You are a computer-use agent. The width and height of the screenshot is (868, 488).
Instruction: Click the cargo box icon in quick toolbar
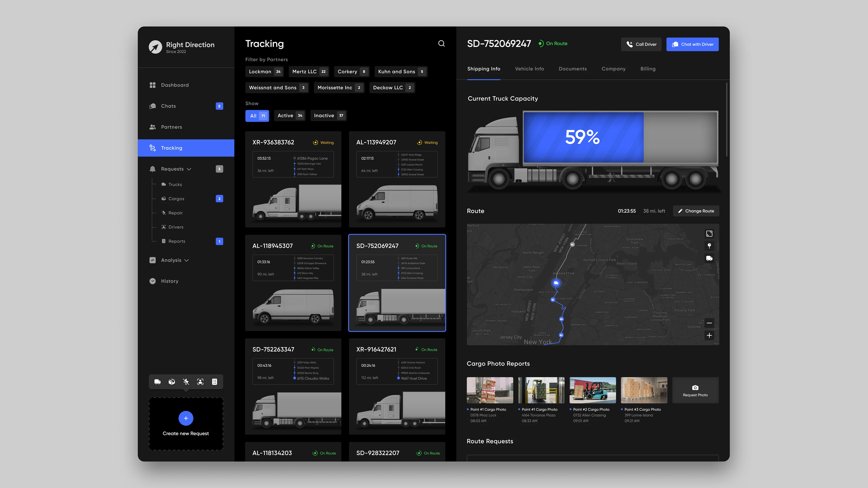(172, 381)
